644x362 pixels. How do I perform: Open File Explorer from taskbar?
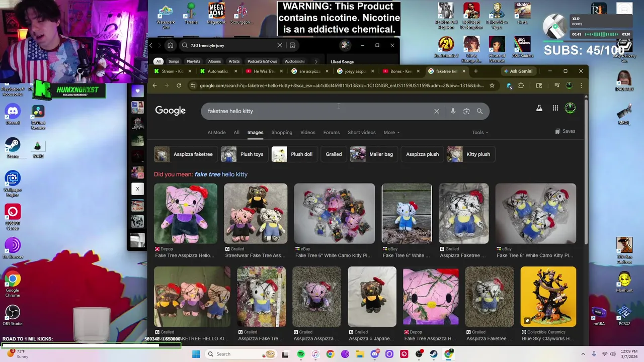click(x=360, y=354)
